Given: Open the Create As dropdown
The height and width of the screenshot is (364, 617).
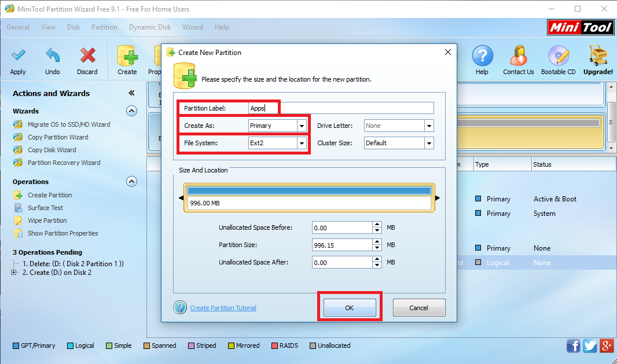Looking at the screenshot, I should pyautogui.click(x=302, y=126).
